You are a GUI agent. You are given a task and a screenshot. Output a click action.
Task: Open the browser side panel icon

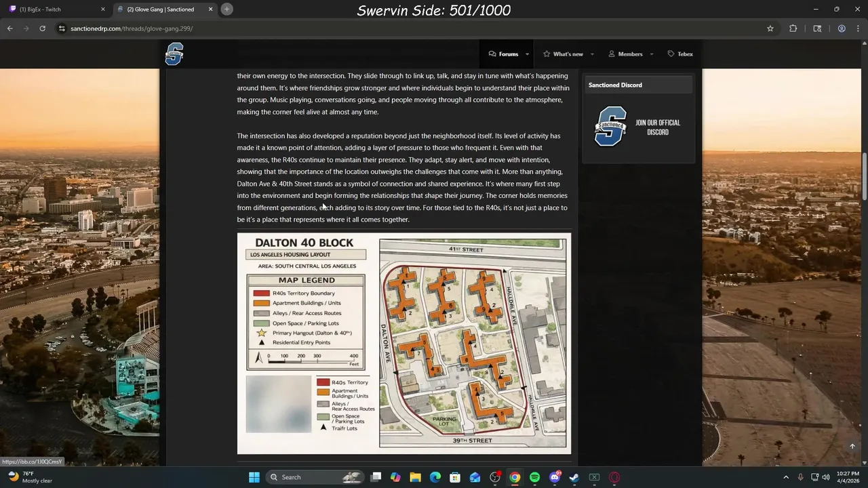pos(817,28)
